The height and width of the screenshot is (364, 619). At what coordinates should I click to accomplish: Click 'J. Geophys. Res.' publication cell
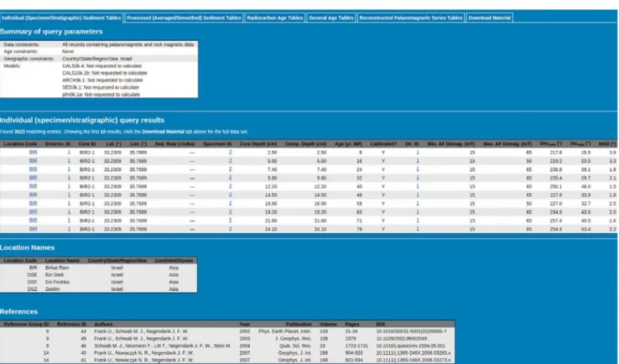point(294,338)
